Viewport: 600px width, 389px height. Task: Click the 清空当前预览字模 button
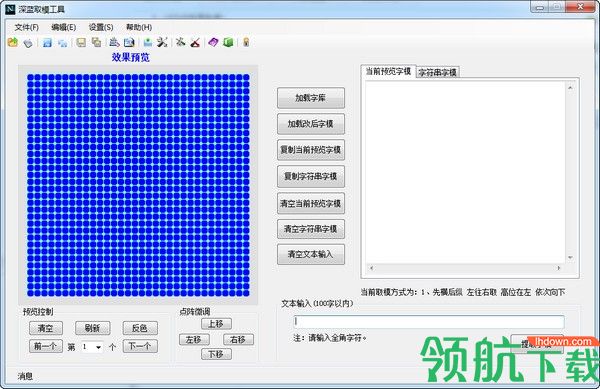311,203
